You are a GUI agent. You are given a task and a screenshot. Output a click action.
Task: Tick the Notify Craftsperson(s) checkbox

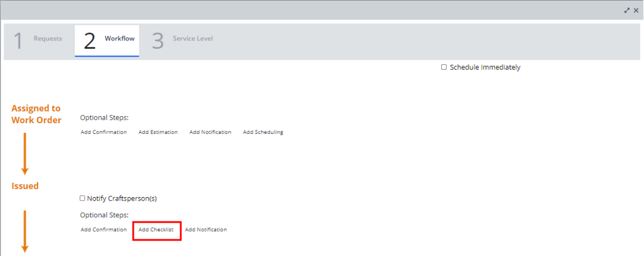tap(83, 198)
